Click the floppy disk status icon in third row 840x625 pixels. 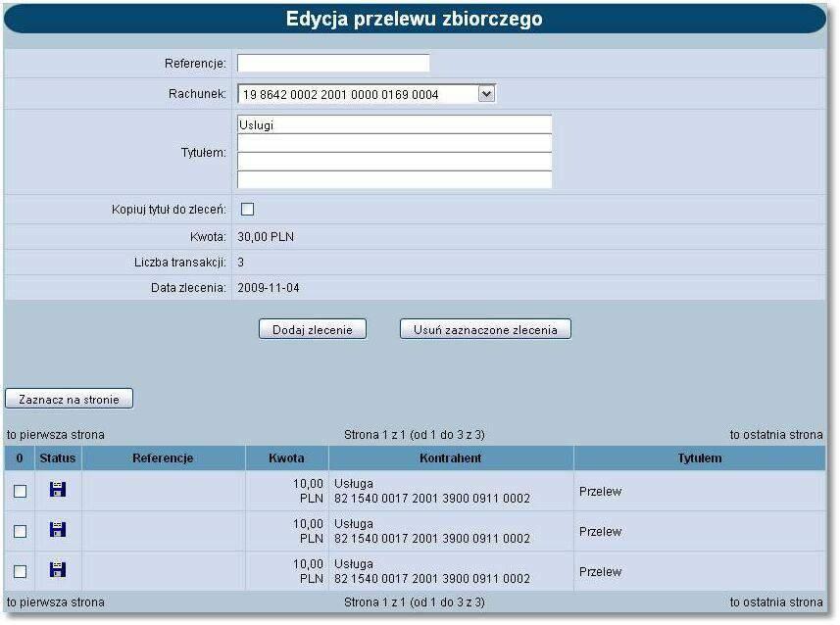point(57,569)
